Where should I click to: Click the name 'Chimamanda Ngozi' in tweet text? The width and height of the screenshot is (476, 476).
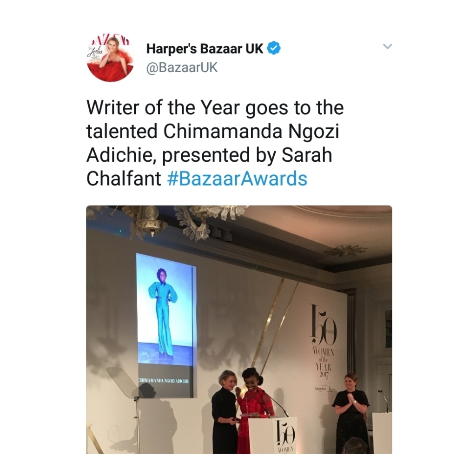(251, 132)
